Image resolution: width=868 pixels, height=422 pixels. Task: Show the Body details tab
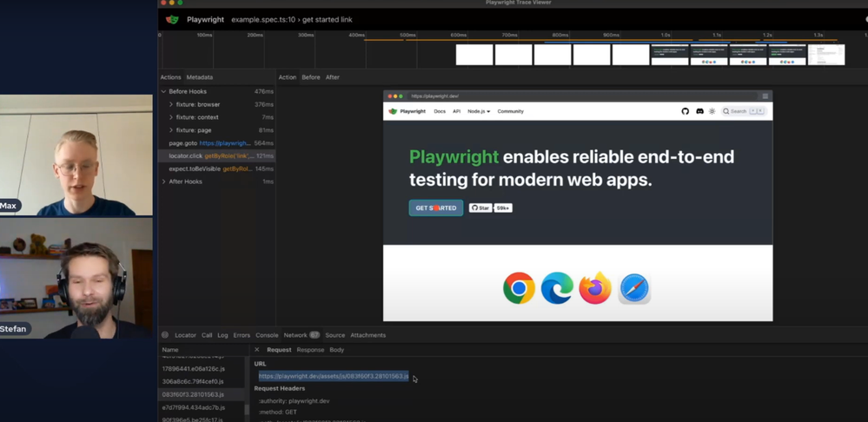tap(336, 350)
